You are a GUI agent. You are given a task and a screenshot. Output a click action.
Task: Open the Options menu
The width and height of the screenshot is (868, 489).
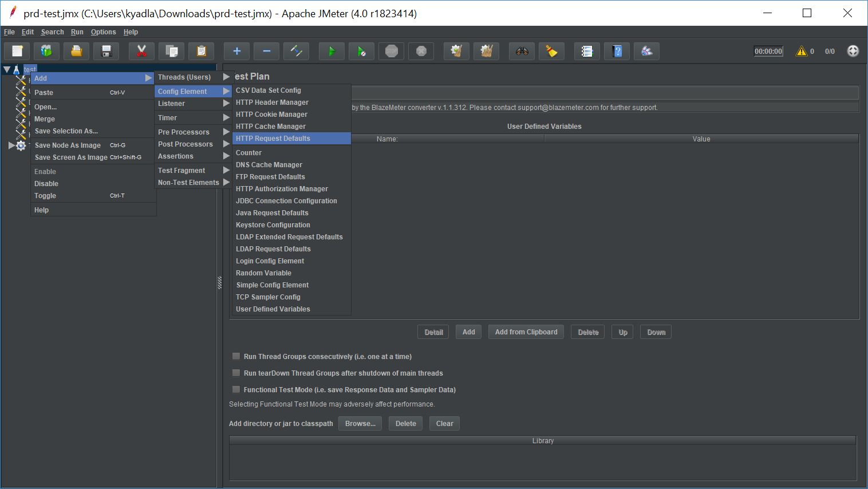click(103, 31)
